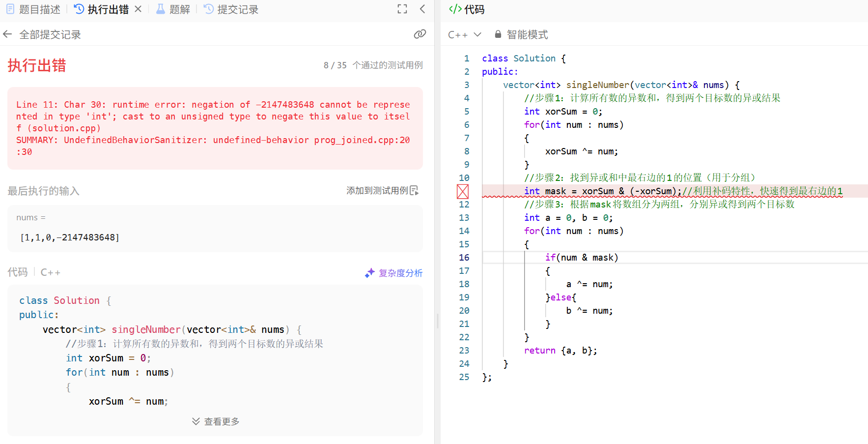The height and width of the screenshot is (444, 868).
Task: Click 'a ^= num;' on line 18
Action: click(589, 284)
